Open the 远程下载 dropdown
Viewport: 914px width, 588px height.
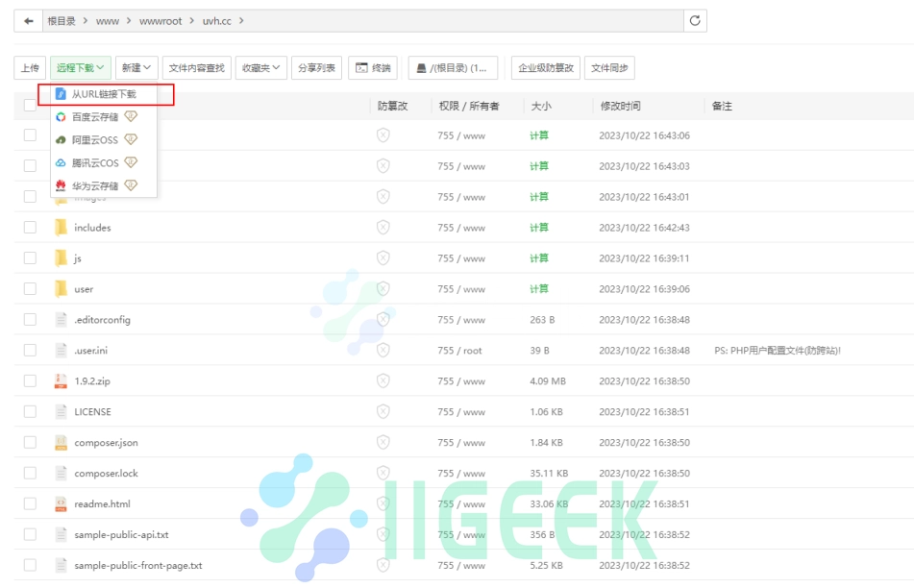(x=78, y=66)
